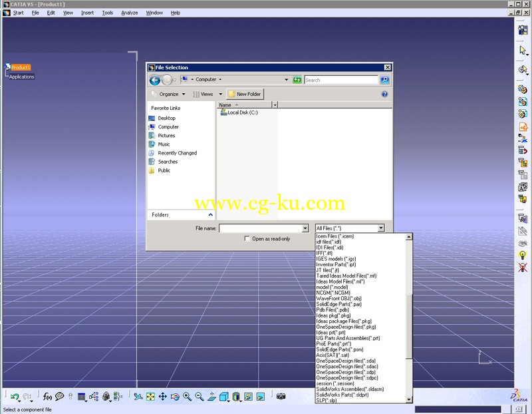Expand the Folders pane chevron
Viewport: 532px width, 414px height.
pos(210,215)
